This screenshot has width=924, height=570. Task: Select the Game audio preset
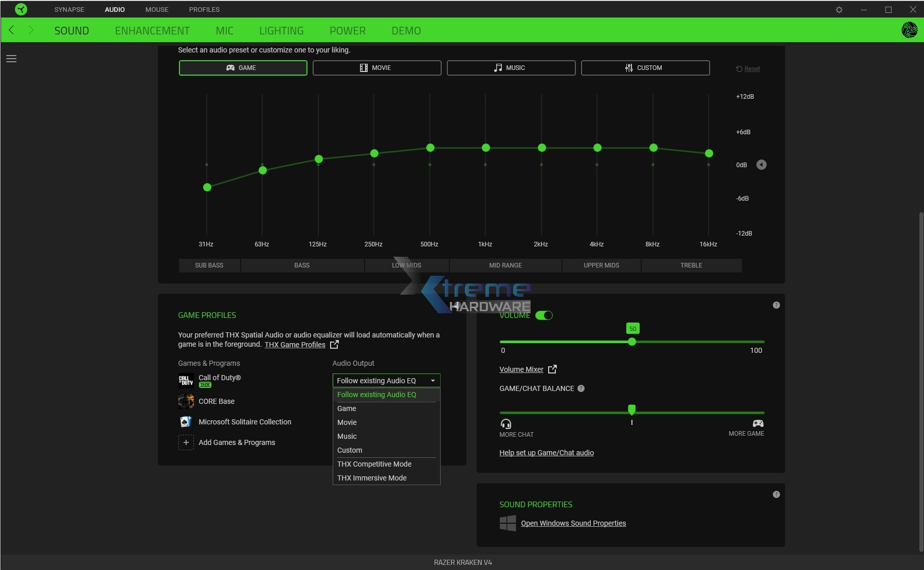(x=243, y=68)
